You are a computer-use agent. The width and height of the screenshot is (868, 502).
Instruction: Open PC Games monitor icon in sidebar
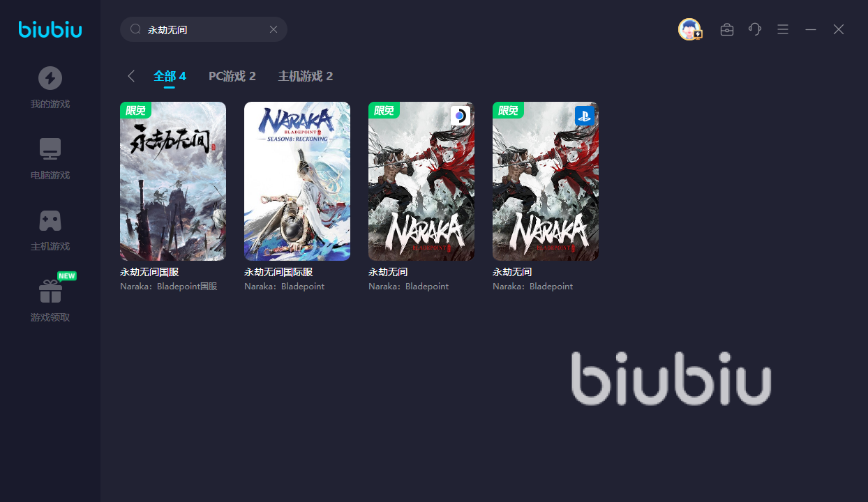pos(50,149)
